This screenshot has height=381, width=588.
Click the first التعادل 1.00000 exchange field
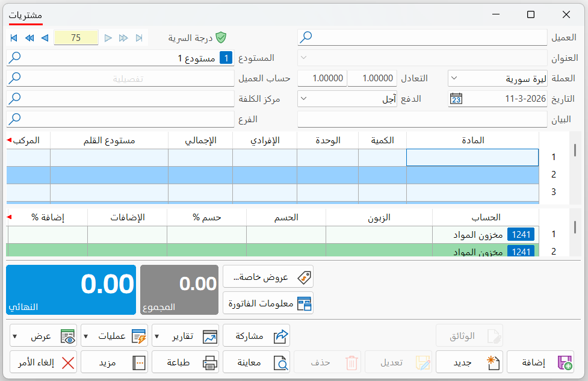371,78
